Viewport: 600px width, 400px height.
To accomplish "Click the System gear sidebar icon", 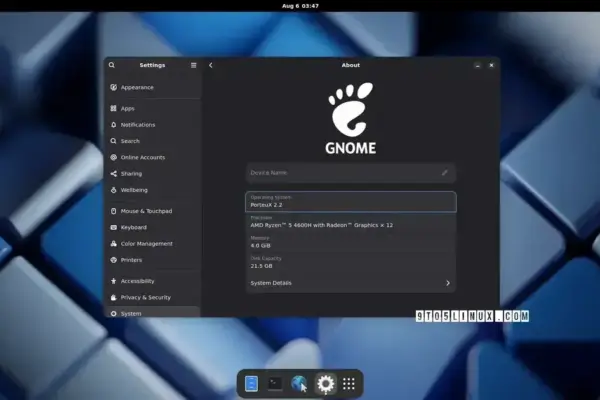I will [x=114, y=313].
